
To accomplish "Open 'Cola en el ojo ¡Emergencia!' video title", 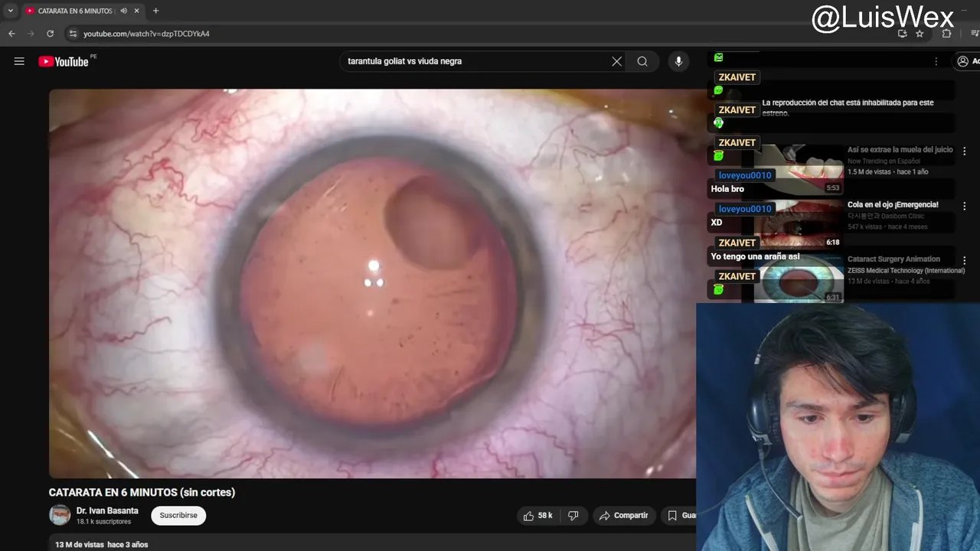I will click(x=893, y=205).
